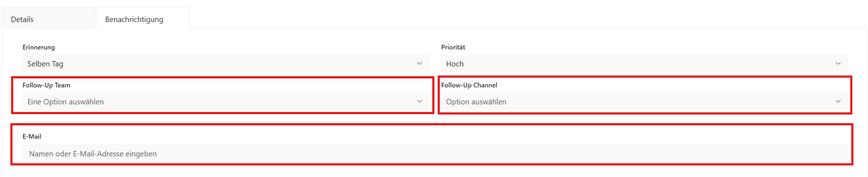The image size is (868, 177).
Task: Click the Follow-Up Team chevron arrow
Action: [x=419, y=102]
